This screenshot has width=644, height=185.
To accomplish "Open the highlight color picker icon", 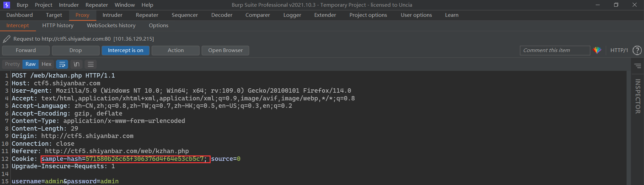I will [597, 50].
